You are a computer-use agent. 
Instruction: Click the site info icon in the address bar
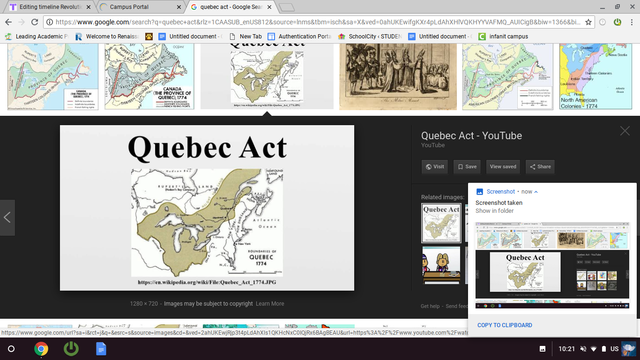coord(49,22)
